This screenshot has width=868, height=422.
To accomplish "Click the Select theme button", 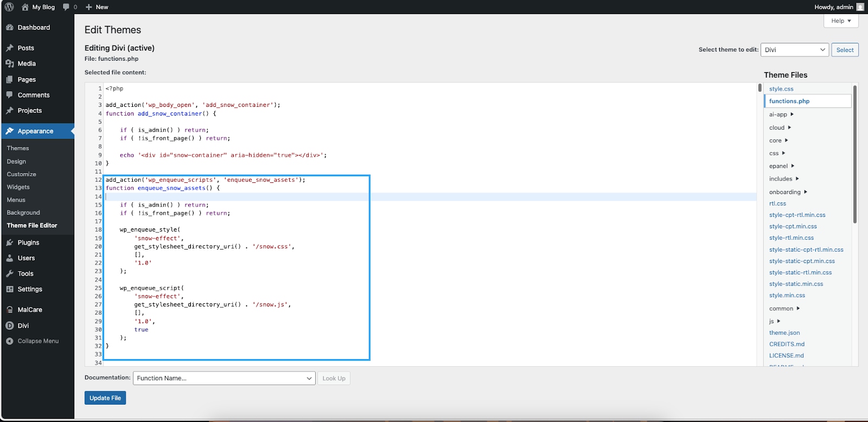I will click(x=845, y=50).
